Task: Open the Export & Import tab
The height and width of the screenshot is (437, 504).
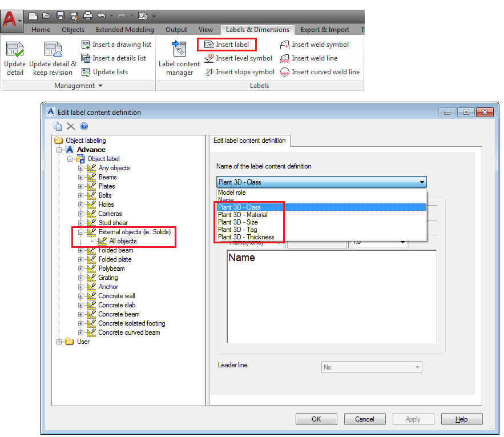Action: [x=325, y=30]
